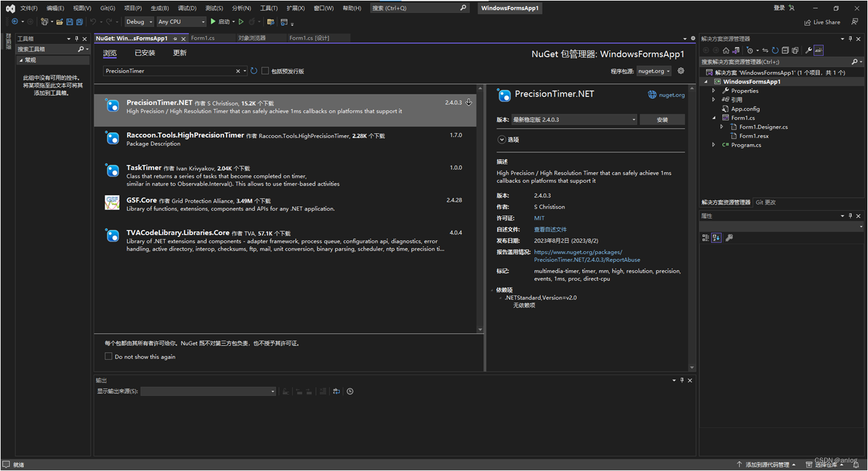
Task: Click the 搜索解决方案资源管理器 search field
Action: point(777,62)
